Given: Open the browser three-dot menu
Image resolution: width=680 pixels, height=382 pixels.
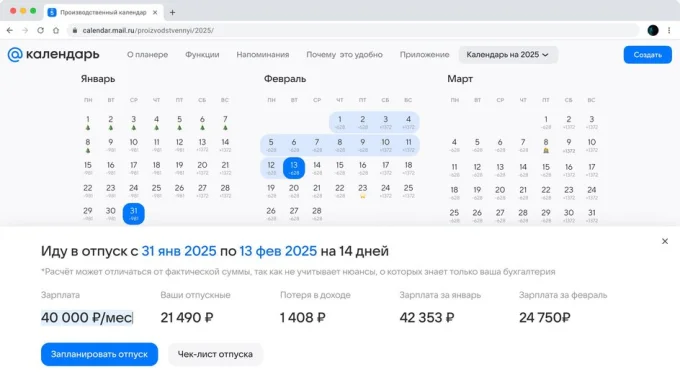Looking at the screenshot, I should coord(669,30).
